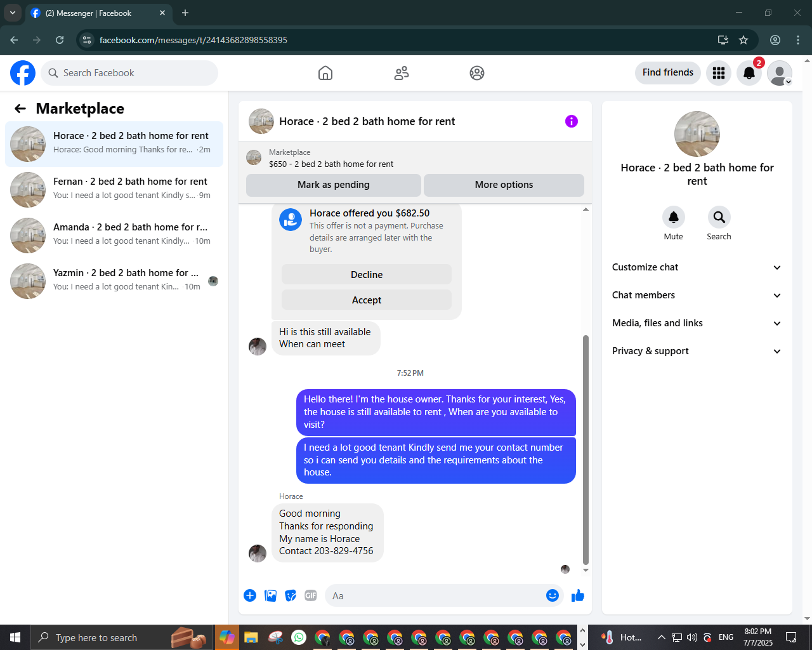Viewport: 812px width, 650px height.
Task: Decline Horace's $682.50 offer
Action: [x=367, y=275]
